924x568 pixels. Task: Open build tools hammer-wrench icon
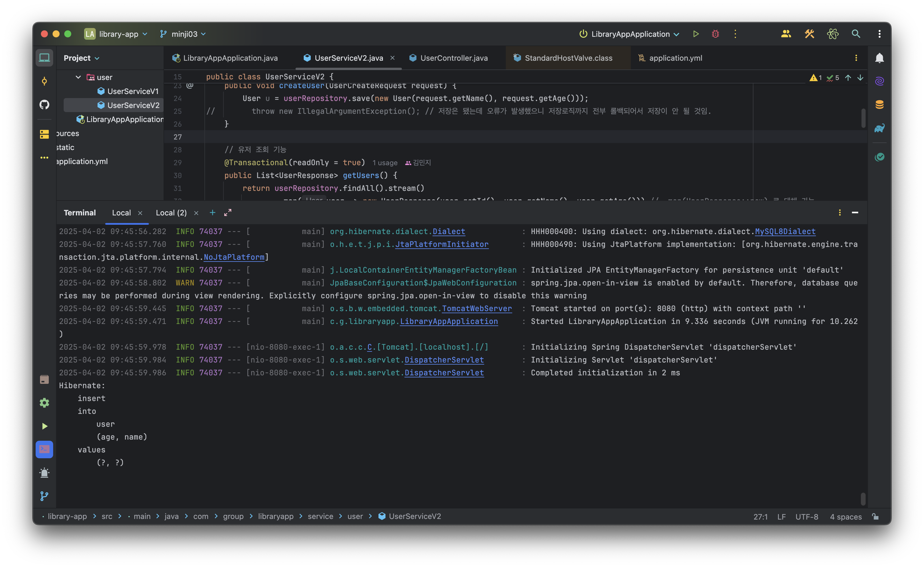tap(810, 34)
